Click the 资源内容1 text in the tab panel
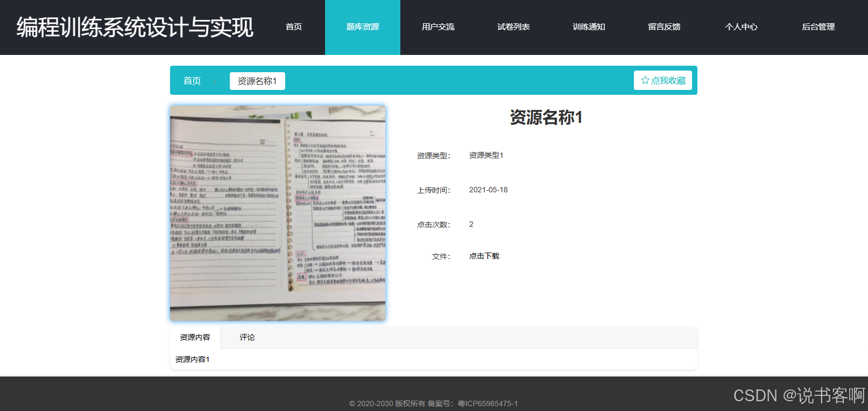 pos(192,359)
